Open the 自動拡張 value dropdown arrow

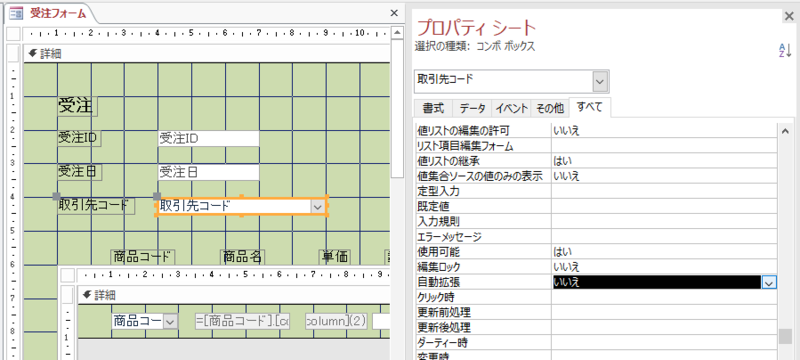click(x=769, y=282)
